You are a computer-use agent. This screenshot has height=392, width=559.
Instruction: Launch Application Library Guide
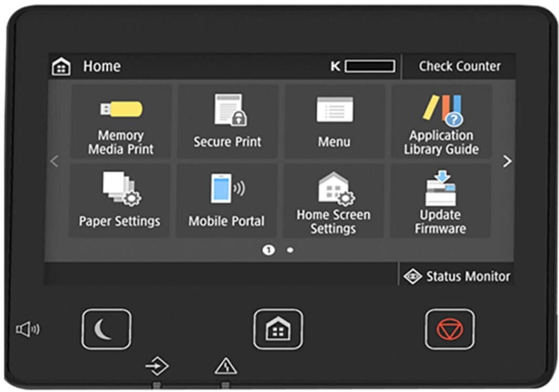[x=441, y=122]
